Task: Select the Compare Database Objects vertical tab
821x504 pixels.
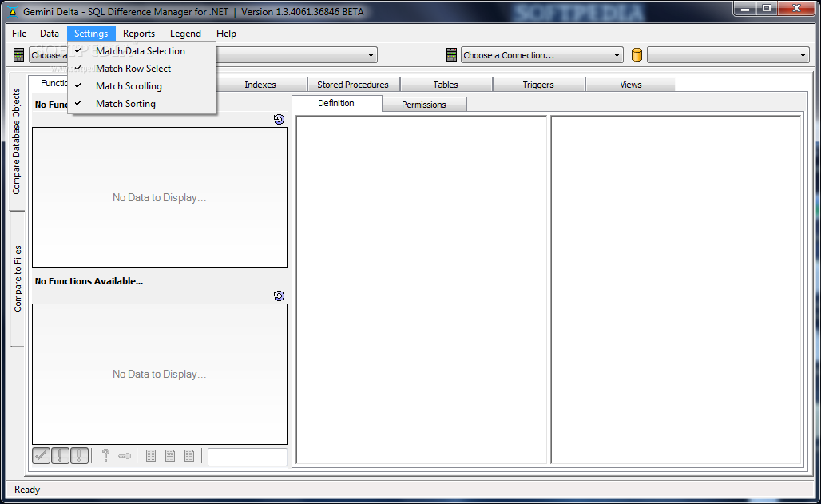Action: click(x=17, y=141)
